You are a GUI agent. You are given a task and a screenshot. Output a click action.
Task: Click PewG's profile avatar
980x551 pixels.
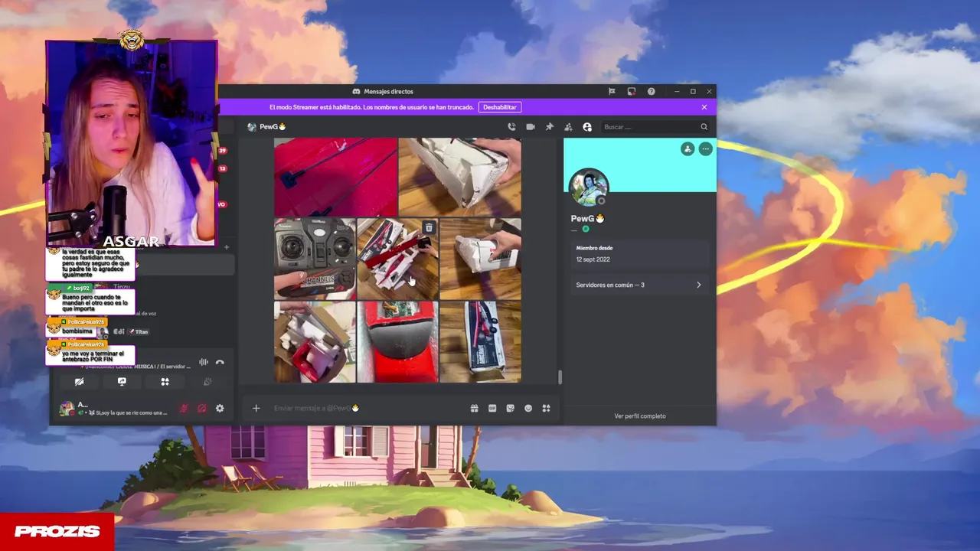tap(589, 187)
